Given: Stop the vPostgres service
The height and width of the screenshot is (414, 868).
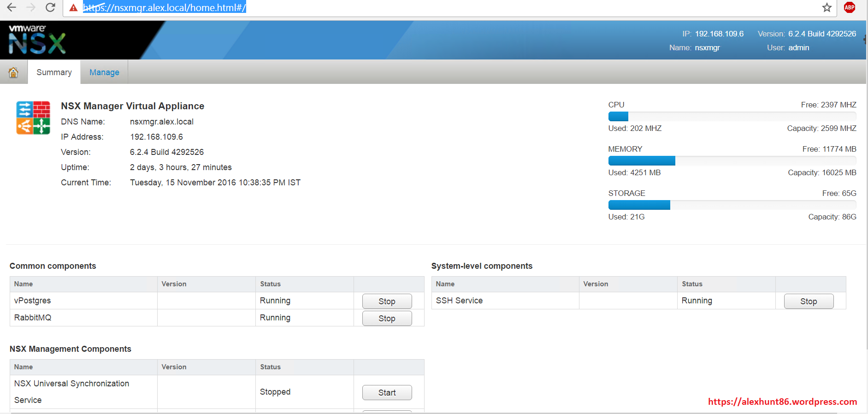Looking at the screenshot, I should coord(387,301).
